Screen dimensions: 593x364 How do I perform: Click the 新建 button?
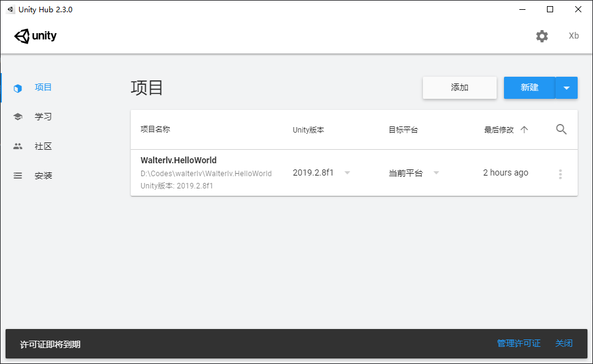pyautogui.click(x=529, y=88)
